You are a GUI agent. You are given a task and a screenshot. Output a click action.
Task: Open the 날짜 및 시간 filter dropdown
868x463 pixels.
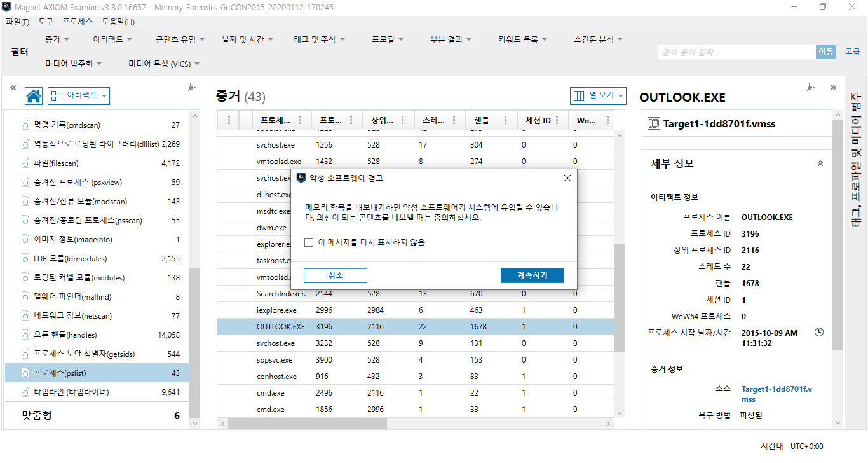tap(247, 39)
